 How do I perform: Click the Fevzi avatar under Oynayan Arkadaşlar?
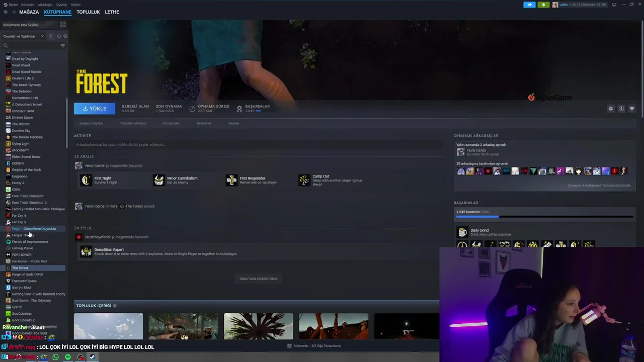tap(460, 152)
